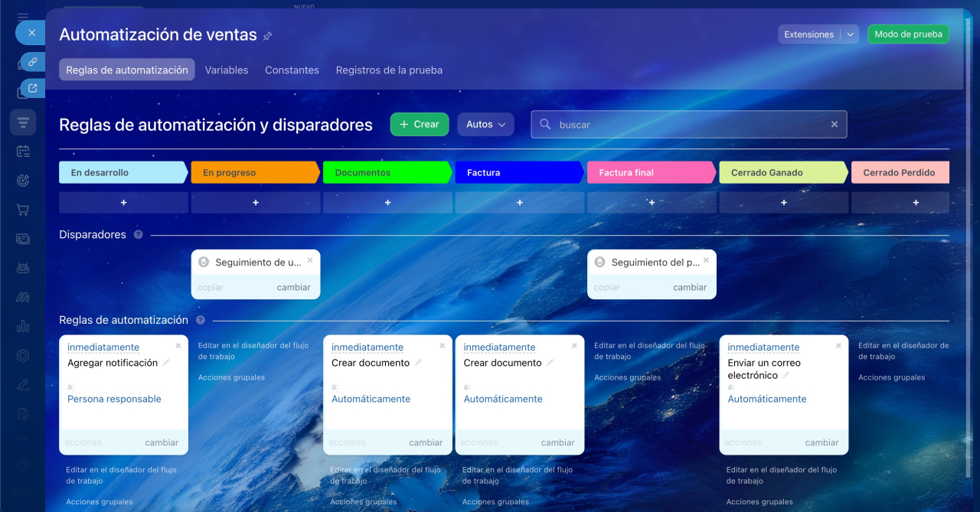Viewport: 980px width, 512px height.
Task: Click Acciones grupales under Factura final column
Action: (x=627, y=377)
